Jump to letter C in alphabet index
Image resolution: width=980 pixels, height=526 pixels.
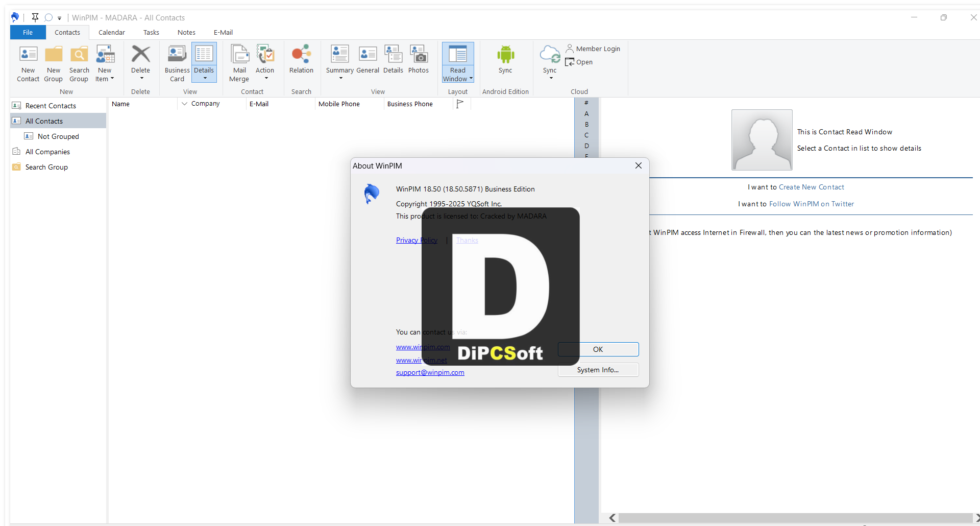point(586,135)
